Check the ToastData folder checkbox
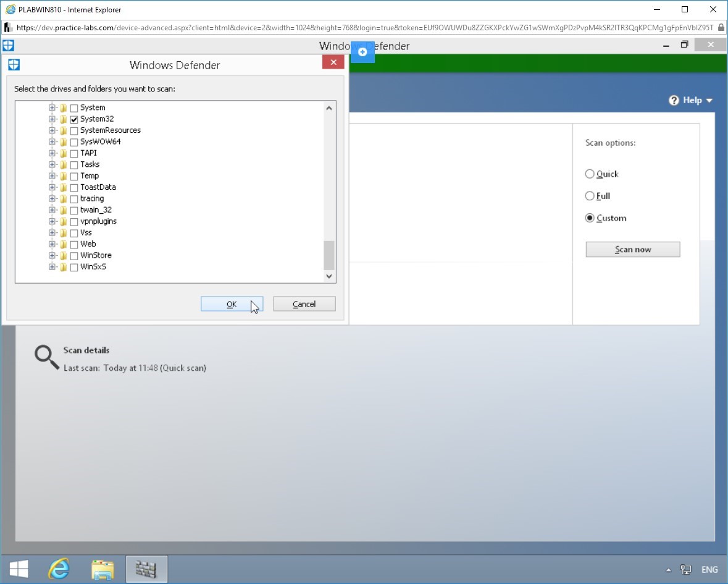Screen dimensions: 728x584 click(x=74, y=188)
